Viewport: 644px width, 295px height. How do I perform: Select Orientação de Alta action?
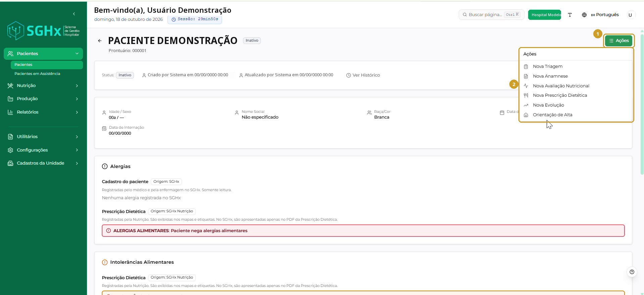pos(576,115)
